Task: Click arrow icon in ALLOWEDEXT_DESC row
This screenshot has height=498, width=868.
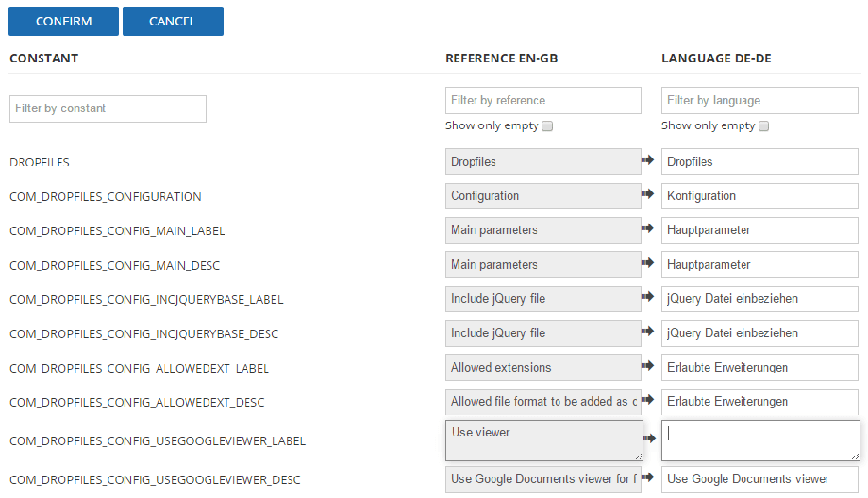Action: (x=648, y=400)
